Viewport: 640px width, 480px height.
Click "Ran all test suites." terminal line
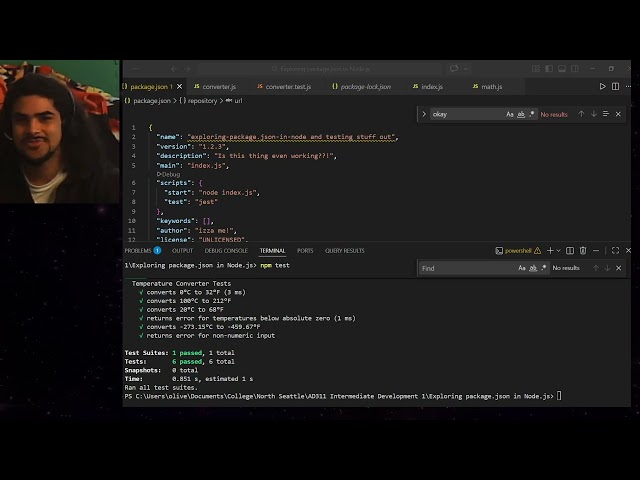point(161,388)
